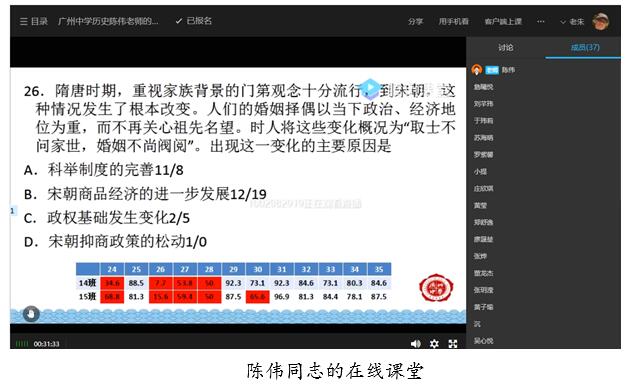
Task: Click option B 宋朝商品经济的进一步发展12/19
Action: (145, 194)
